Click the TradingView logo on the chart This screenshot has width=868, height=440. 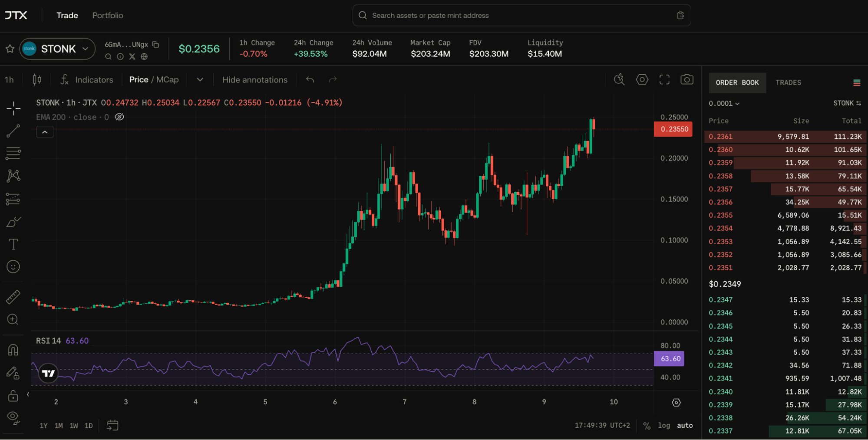[48, 373]
